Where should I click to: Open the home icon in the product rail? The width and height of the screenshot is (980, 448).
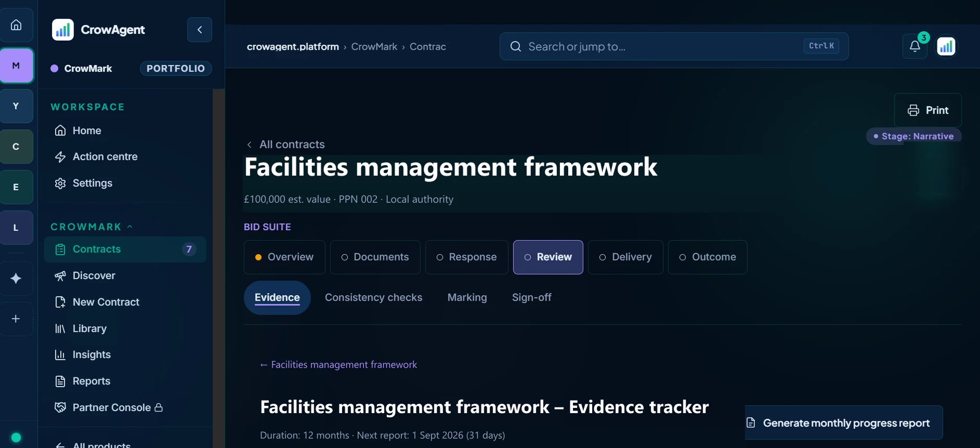(x=16, y=25)
